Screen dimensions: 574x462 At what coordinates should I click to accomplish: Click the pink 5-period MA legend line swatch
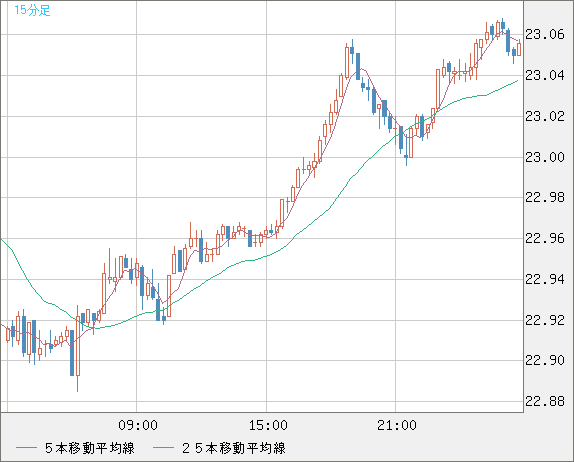tap(26, 448)
